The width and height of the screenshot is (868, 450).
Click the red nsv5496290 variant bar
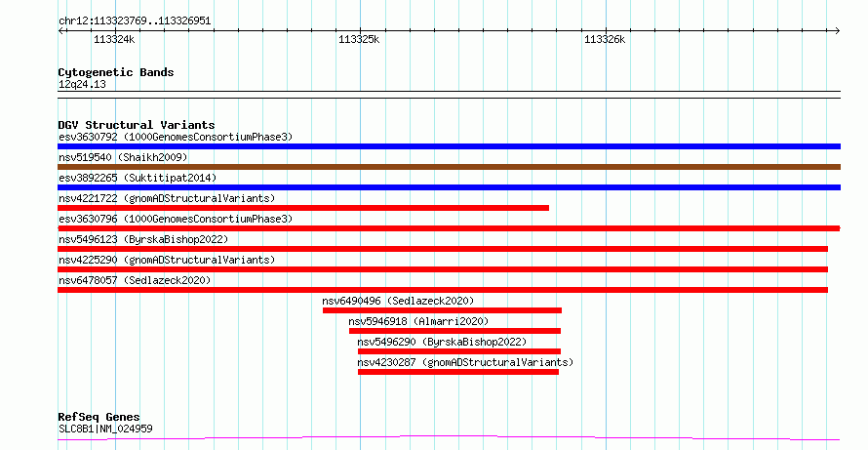point(459,351)
